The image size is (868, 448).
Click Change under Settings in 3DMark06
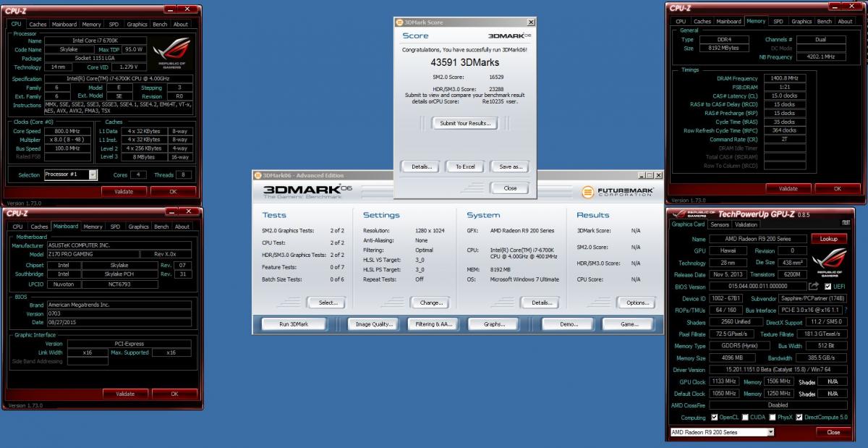tap(431, 303)
